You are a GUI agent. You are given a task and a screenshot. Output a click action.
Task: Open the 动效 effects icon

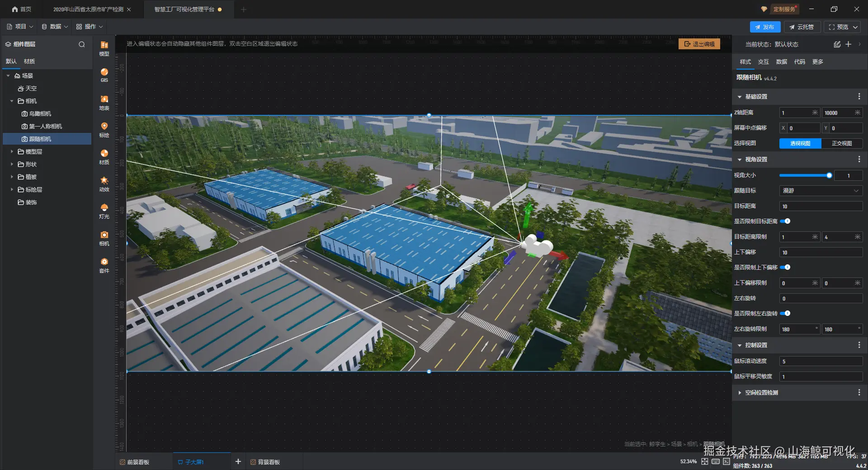click(104, 184)
